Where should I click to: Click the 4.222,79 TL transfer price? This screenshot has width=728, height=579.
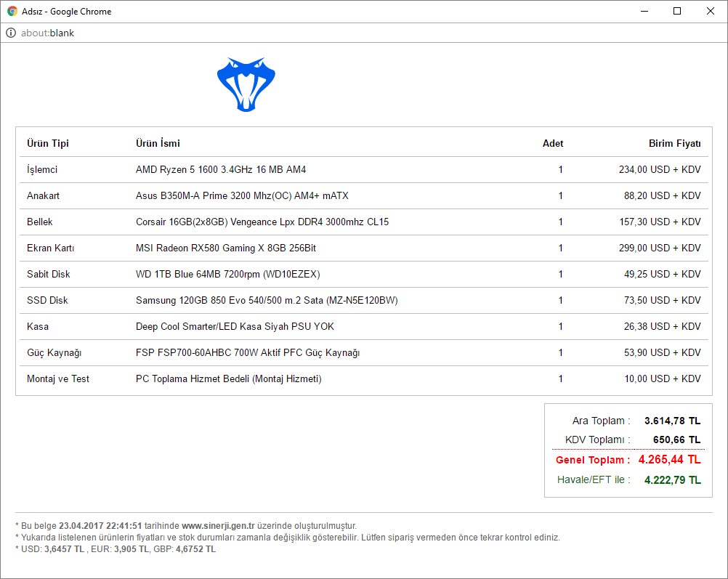(672, 480)
